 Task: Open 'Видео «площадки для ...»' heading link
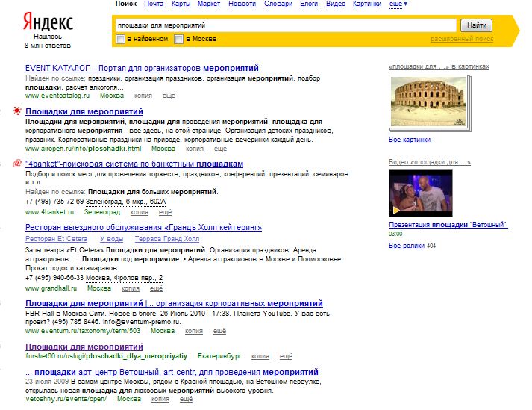[x=430, y=162]
